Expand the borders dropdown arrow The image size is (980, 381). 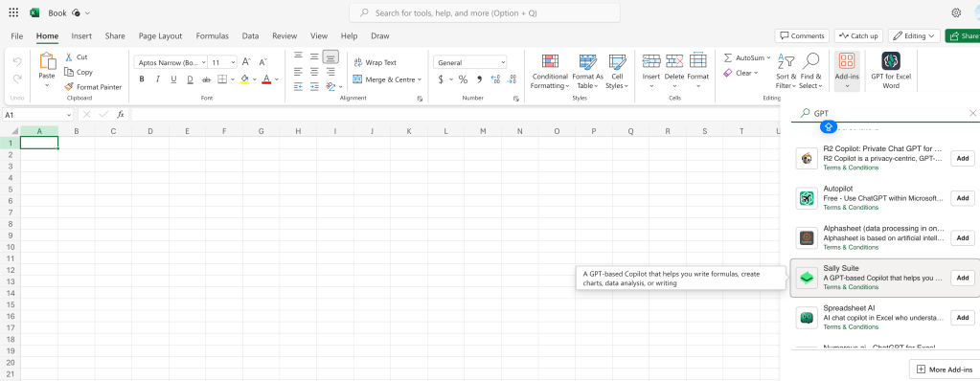point(233,79)
